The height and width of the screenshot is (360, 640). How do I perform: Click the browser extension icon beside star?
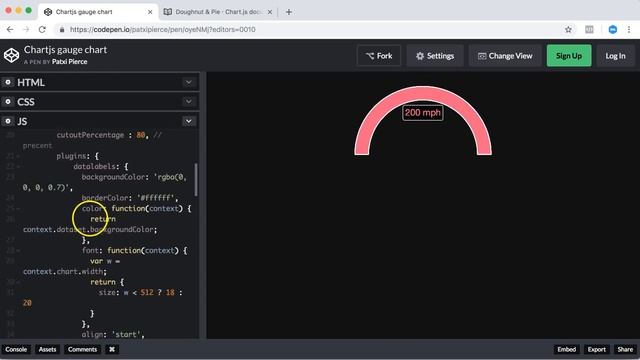[x=589, y=29]
